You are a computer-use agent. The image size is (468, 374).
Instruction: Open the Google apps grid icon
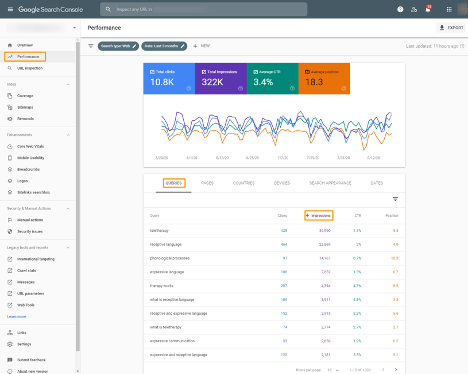coord(449,9)
